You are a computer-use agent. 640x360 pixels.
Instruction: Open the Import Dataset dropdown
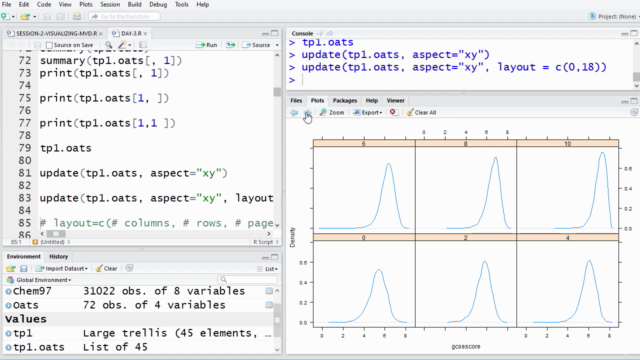62,269
